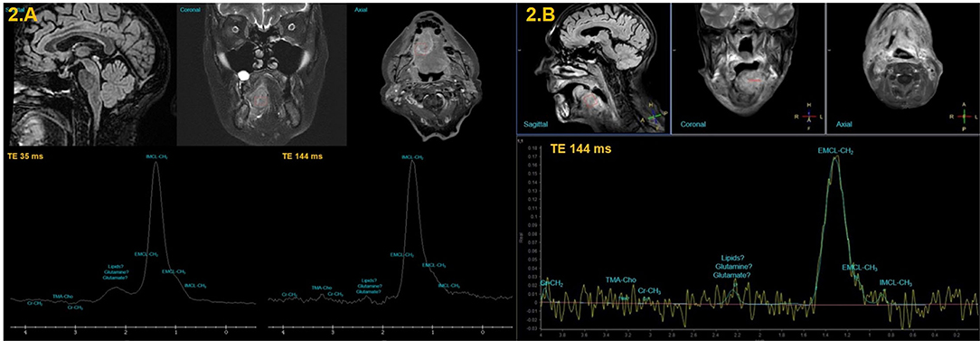
Task: Click the IMCL-CH3 label in 2.B spectrum
Action: click(896, 283)
